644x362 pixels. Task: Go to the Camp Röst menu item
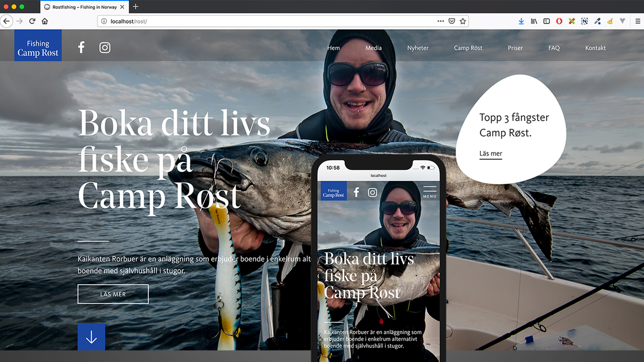click(x=468, y=48)
